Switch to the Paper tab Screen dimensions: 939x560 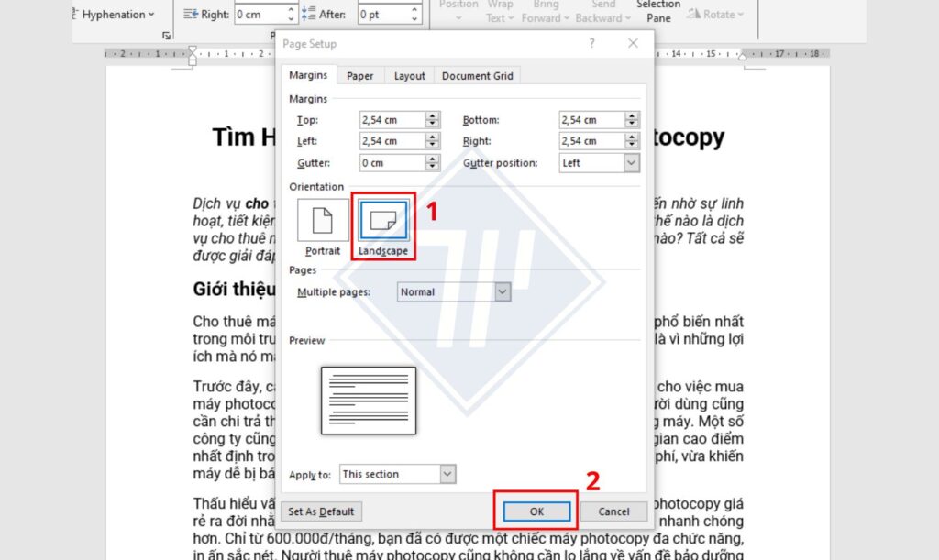click(359, 76)
